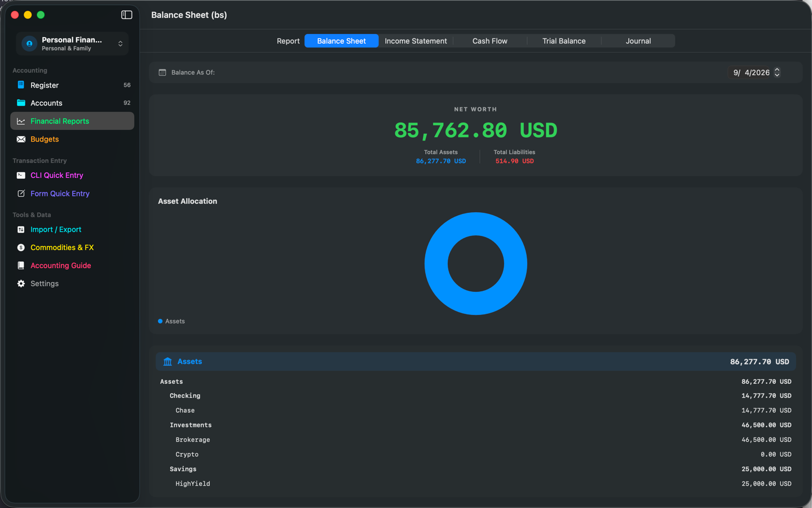Viewport: 812px width, 508px height.
Task: Click the Commodities & FX dollar icon
Action: pos(21,247)
